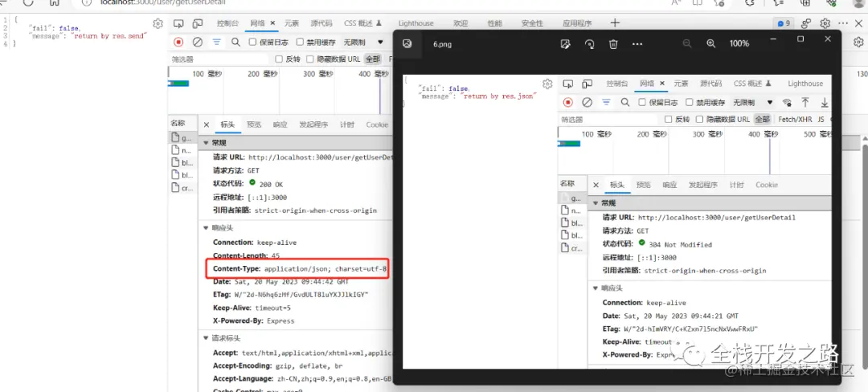The width and height of the screenshot is (868, 392).
Task: Add a new tool with the plus icon in DevTools tabs
Action: tap(615, 22)
